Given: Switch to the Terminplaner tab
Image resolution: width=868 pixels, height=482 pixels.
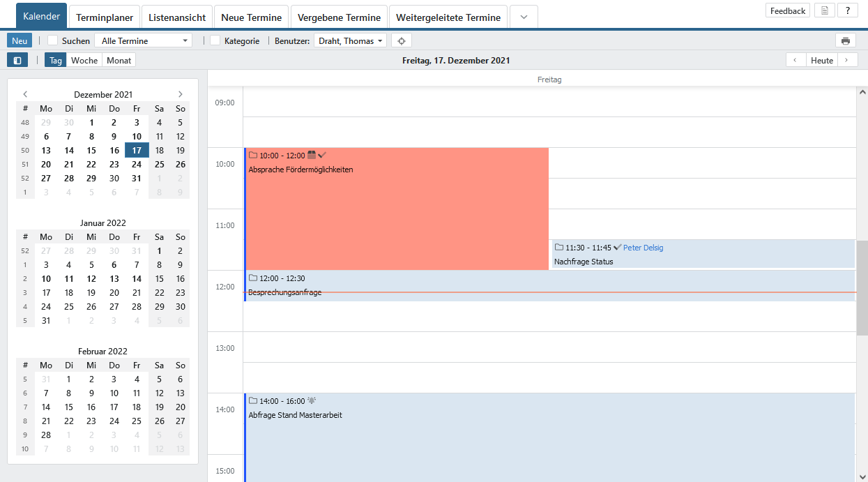Looking at the screenshot, I should [x=105, y=17].
